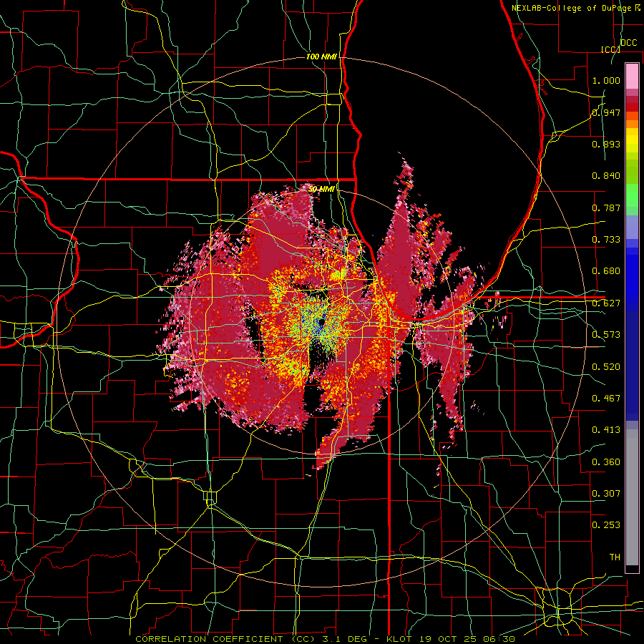The height and width of the screenshot is (644, 644).
Task: Click the 0.573 scale value
Action: pos(606,335)
